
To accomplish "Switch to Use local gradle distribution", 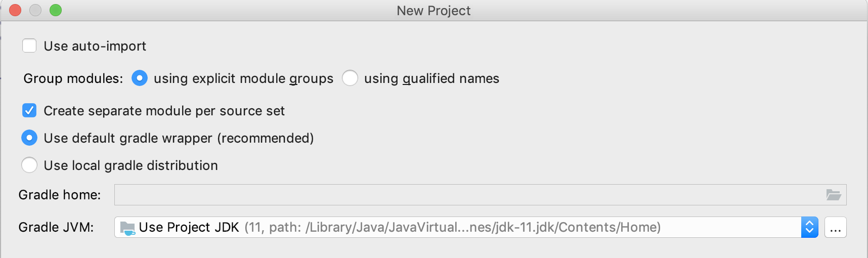I will (x=29, y=165).
